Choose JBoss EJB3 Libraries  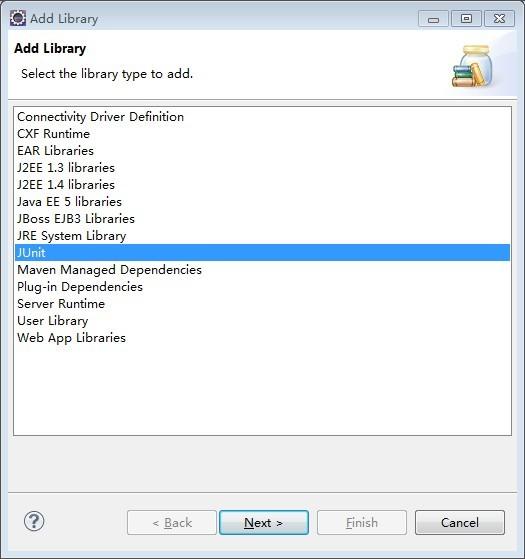click(262, 219)
